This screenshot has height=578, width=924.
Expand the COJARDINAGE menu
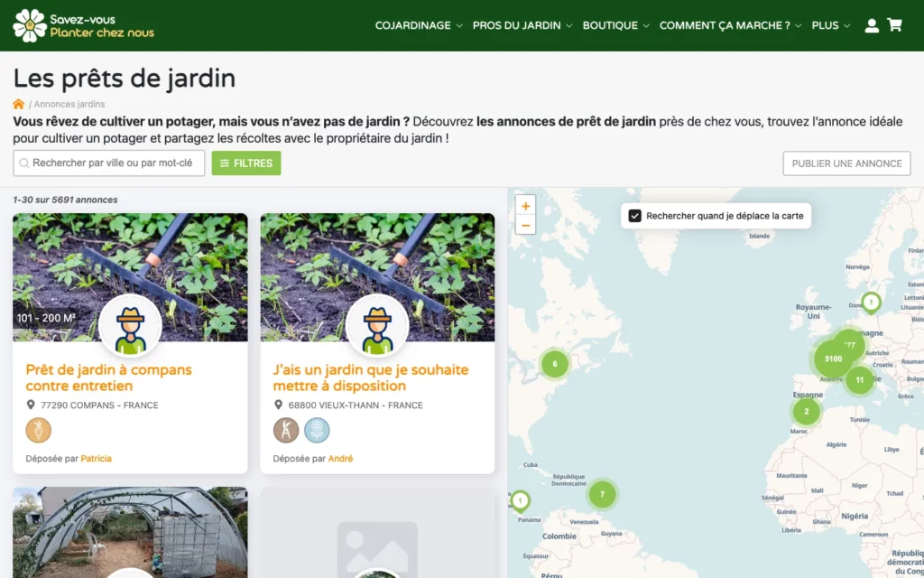pos(419,25)
